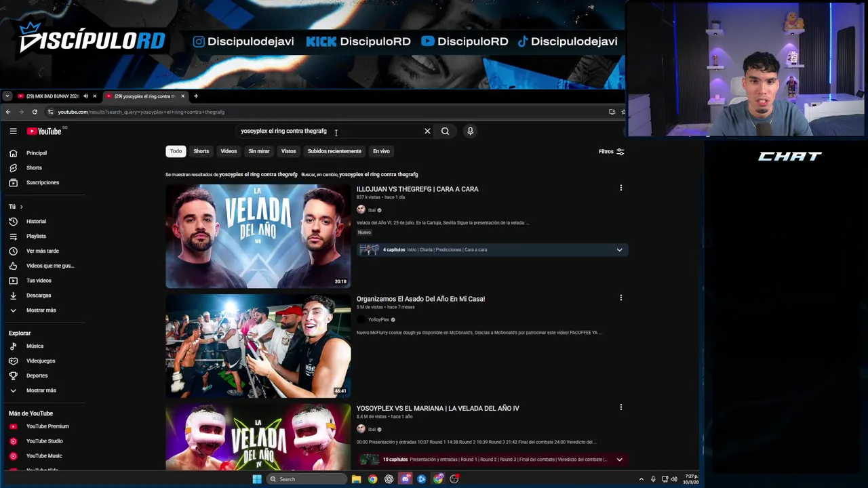
Task: Open the browser tab search dropdown
Action: (7, 96)
